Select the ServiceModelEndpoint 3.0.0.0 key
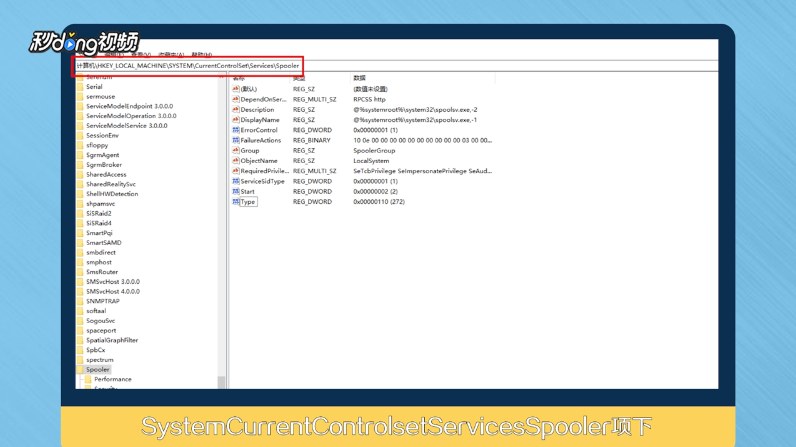Viewport: 796px width, 447px height. click(129, 106)
